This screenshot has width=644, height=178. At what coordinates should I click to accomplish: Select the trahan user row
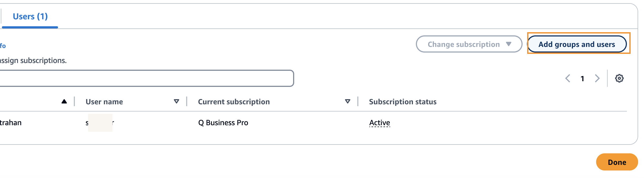tap(313, 123)
